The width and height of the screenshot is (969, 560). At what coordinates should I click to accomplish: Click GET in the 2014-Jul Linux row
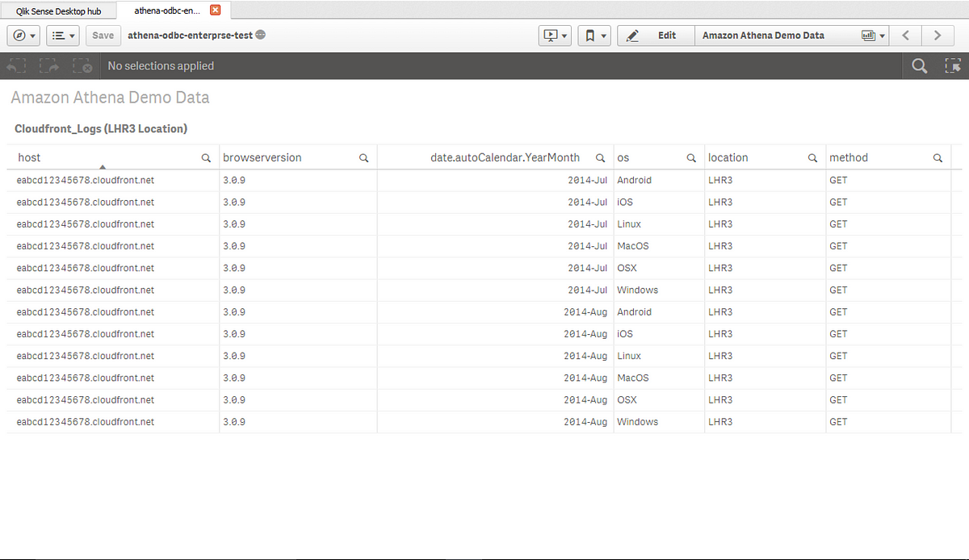pos(838,224)
